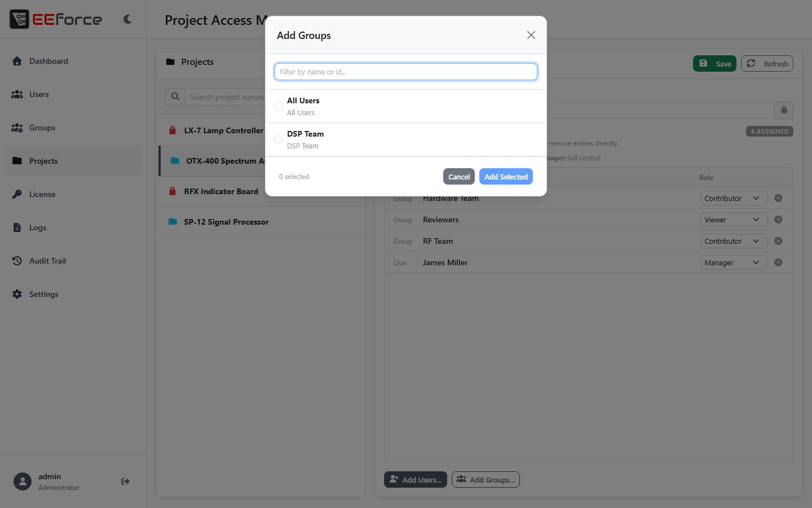Image resolution: width=812 pixels, height=508 pixels.
Task: Open Settings gear in sidebar
Action: (17, 294)
